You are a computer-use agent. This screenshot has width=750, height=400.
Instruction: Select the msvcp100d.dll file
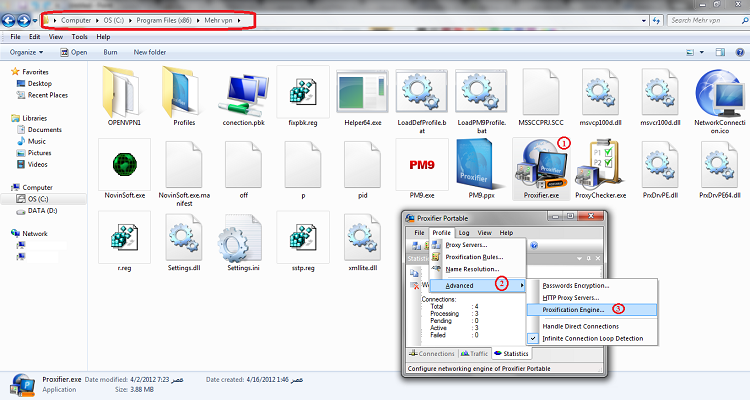click(x=600, y=97)
